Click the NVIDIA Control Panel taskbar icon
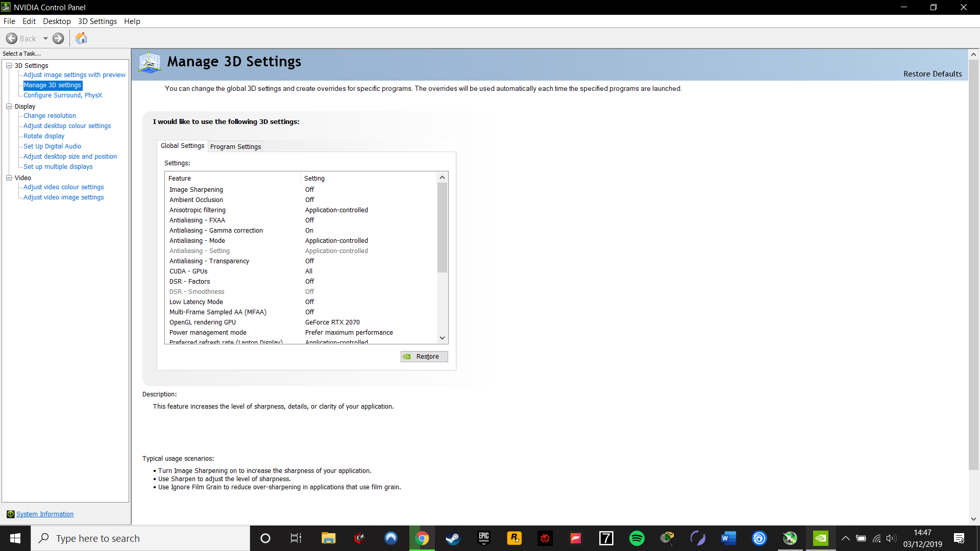 click(x=820, y=538)
